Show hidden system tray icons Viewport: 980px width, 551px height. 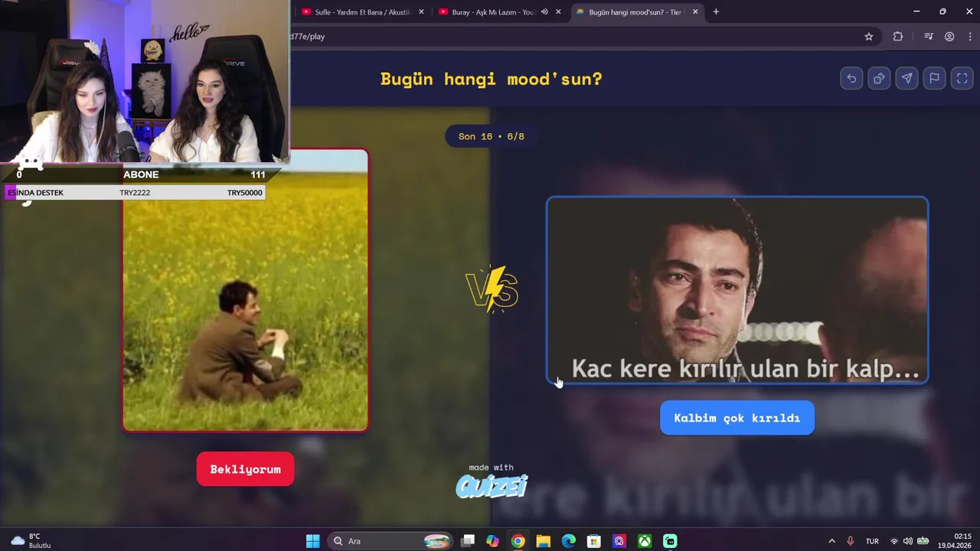click(831, 541)
